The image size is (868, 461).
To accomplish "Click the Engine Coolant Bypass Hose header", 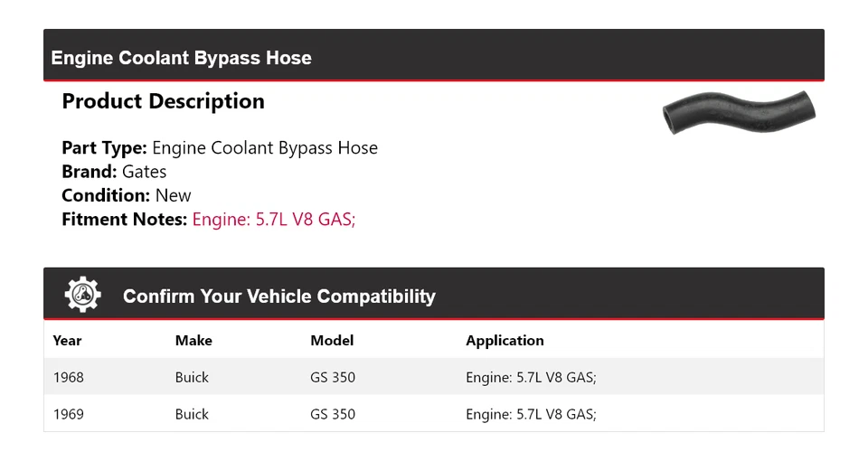I will (181, 58).
